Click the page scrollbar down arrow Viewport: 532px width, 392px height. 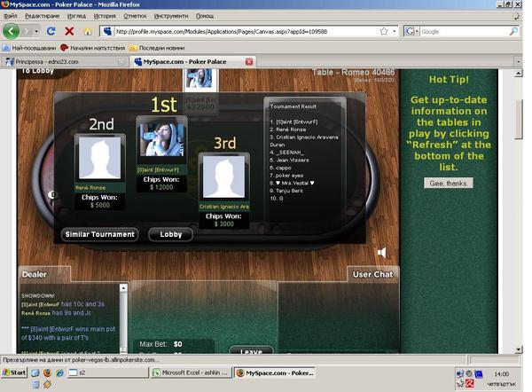pos(518,349)
